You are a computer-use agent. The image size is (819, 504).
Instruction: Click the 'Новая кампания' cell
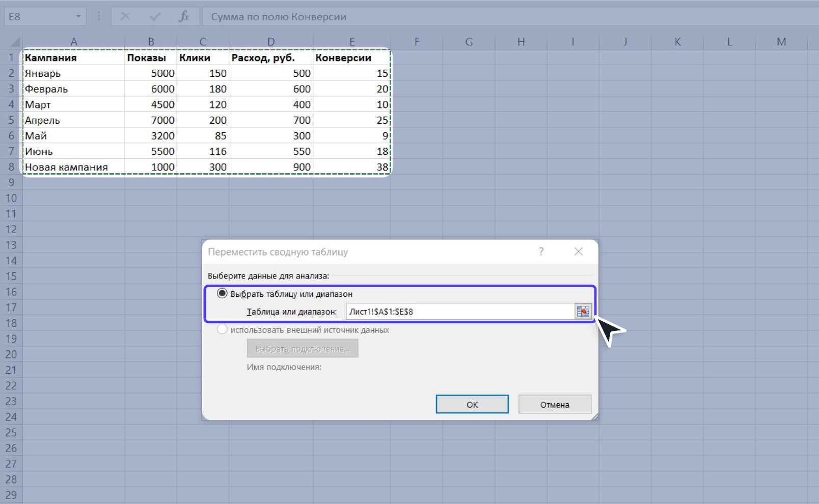pyautogui.click(x=74, y=167)
